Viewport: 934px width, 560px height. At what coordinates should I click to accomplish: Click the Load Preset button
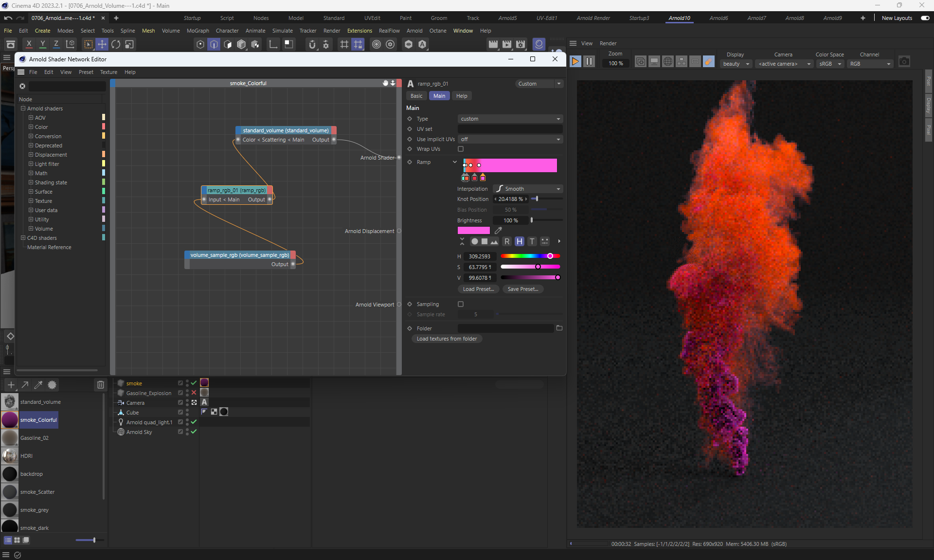[x=478, y=289]
